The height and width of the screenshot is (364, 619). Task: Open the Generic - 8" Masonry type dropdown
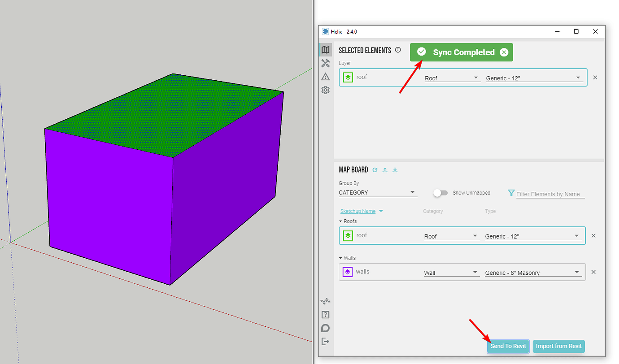(578, 272)
